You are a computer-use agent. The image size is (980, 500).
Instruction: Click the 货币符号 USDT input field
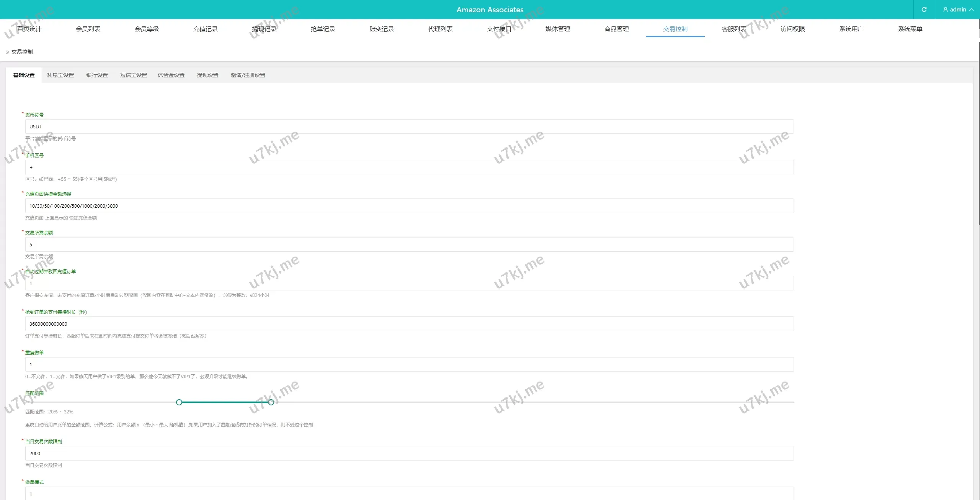409,126
